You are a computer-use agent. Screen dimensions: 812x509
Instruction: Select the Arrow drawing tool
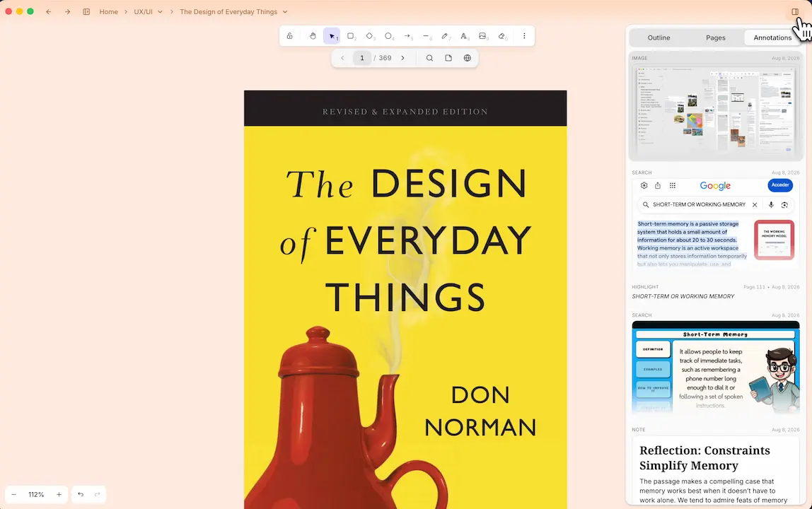tap(407, 36)
